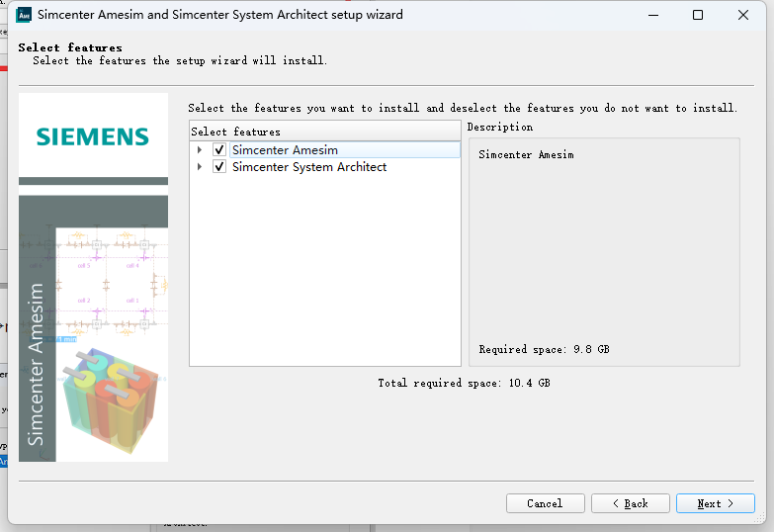Close the setup wizard window
The image size is (774, 532).
coord(743,15)
